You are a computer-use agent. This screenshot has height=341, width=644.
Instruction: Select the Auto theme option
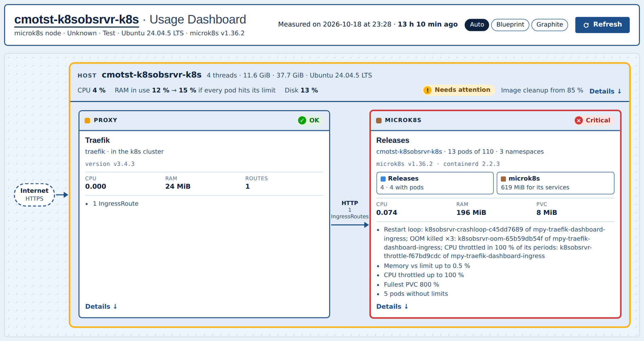click(x=477, y=25)
